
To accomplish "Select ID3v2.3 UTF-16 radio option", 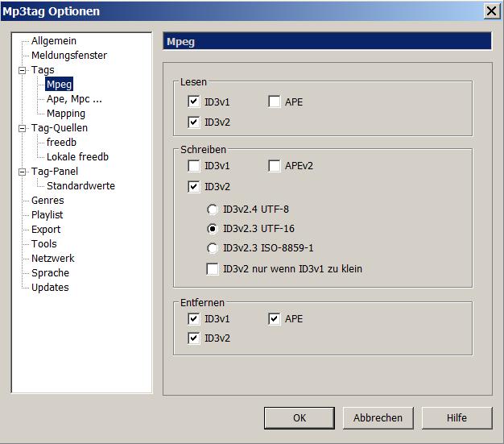I will 212,229.
